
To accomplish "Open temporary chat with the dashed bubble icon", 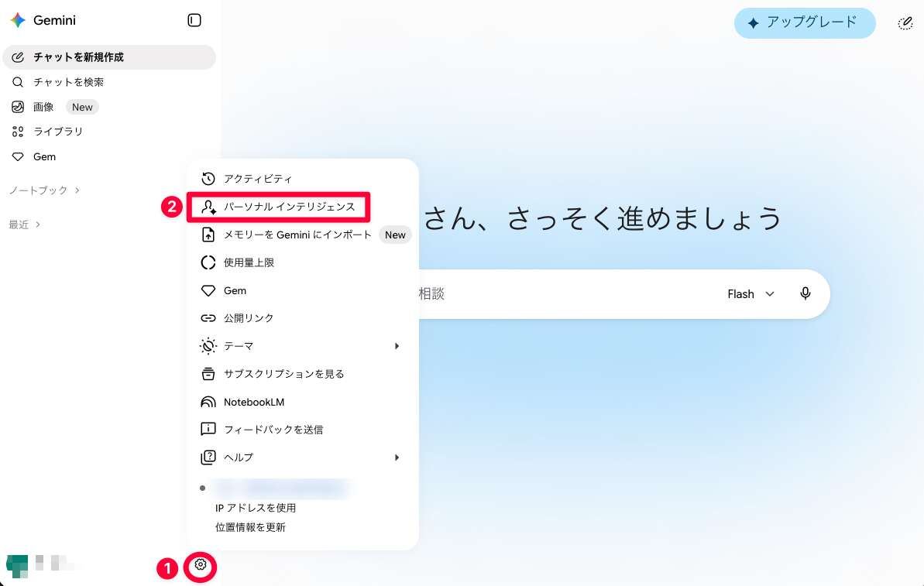I will (905, 23).
